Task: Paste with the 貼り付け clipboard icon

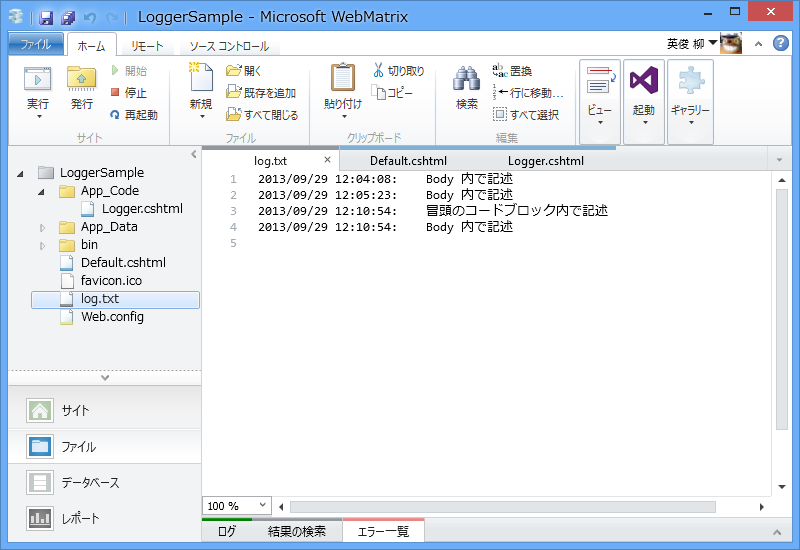Action: pos(343,91)
